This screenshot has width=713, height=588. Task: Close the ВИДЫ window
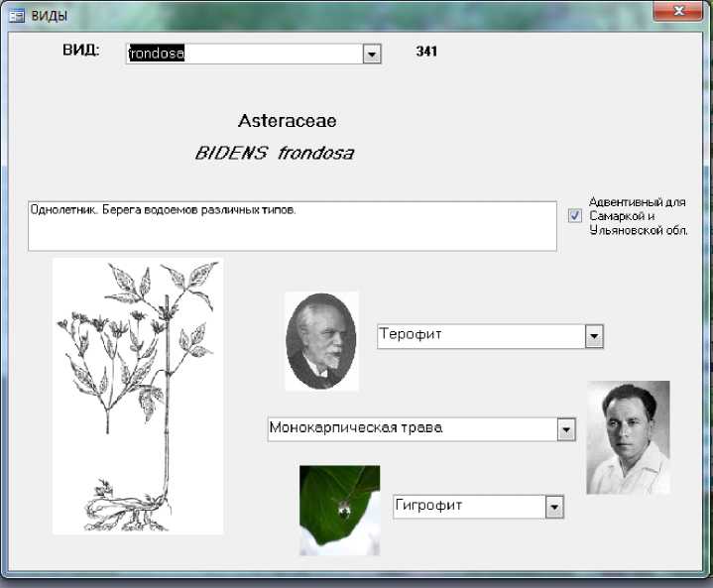tap(677, 11)
